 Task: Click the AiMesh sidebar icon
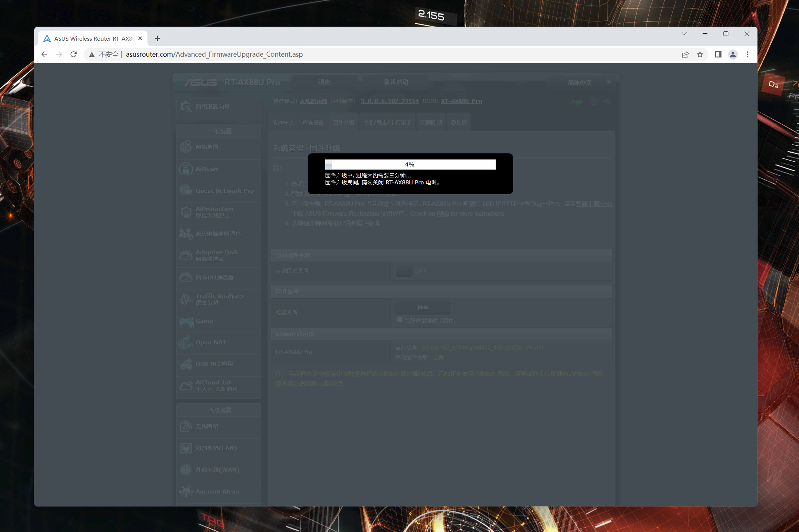point(186,169)
